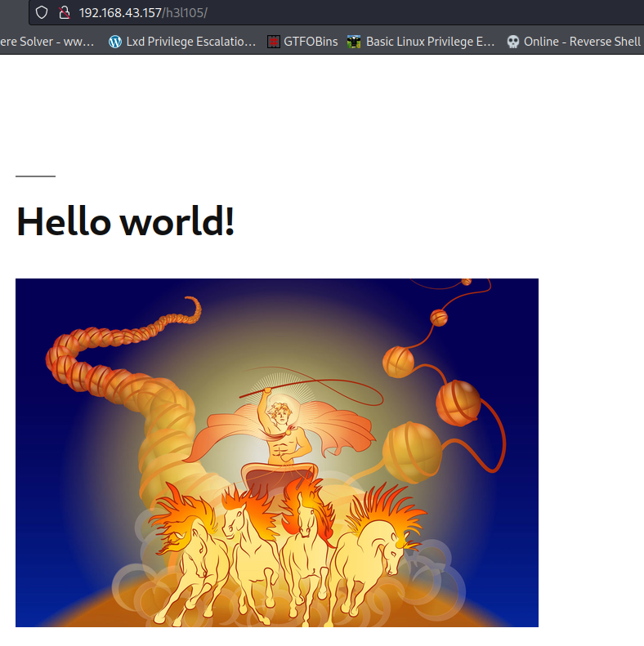644x646 pixels.
Task: Focus the address bar on the IP address
Action: 120,13
